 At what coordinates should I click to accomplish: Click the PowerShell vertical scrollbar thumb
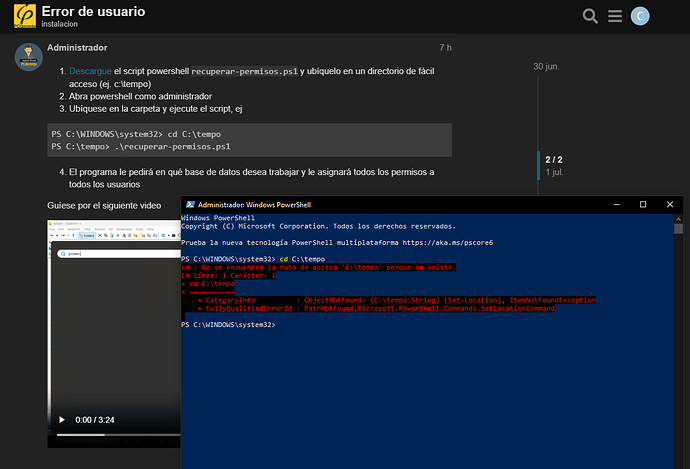coord(678,229)
